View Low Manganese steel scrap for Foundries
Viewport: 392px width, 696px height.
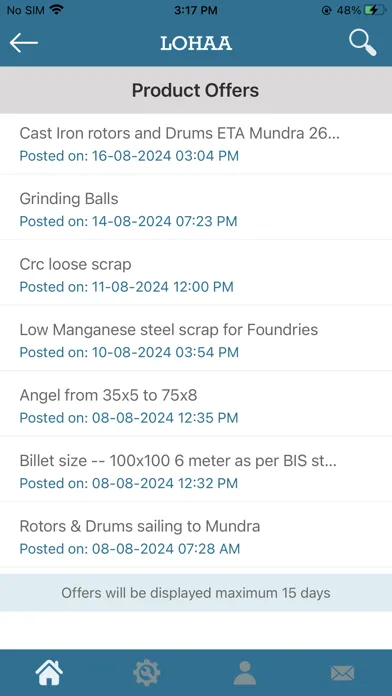click(x=196, y=340)
